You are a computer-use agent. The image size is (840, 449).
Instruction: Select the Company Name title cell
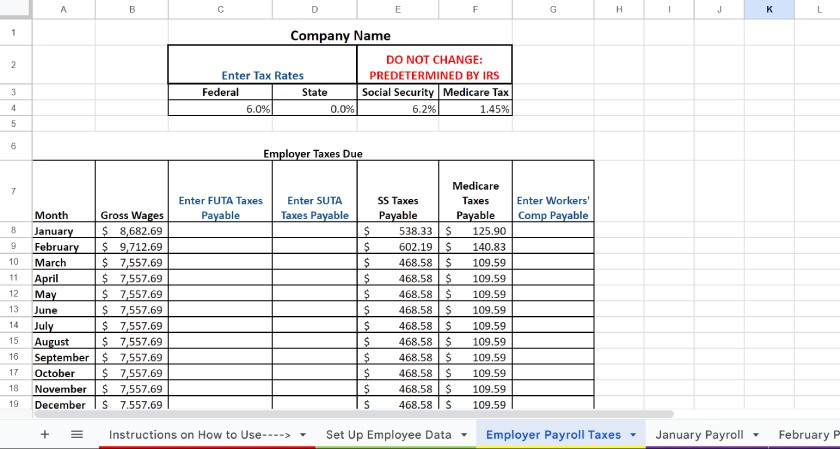340,35
